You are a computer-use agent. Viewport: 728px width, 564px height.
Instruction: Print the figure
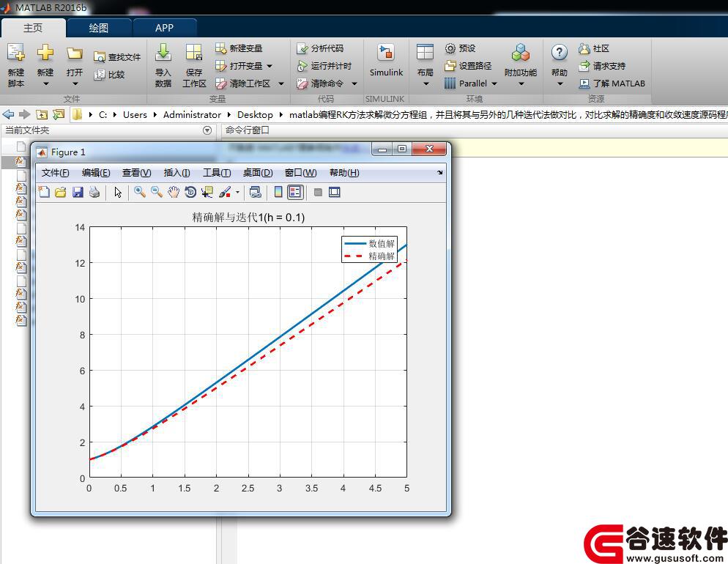[94, 192]
